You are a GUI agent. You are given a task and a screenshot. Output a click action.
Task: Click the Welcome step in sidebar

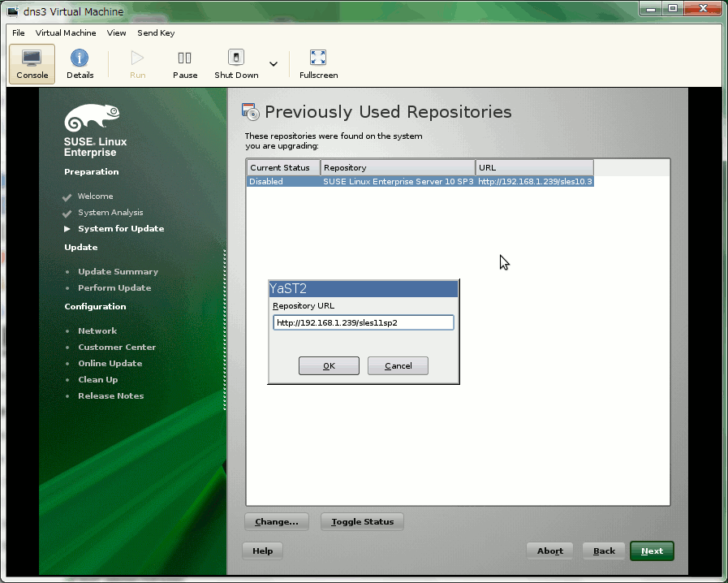(95, 196)
